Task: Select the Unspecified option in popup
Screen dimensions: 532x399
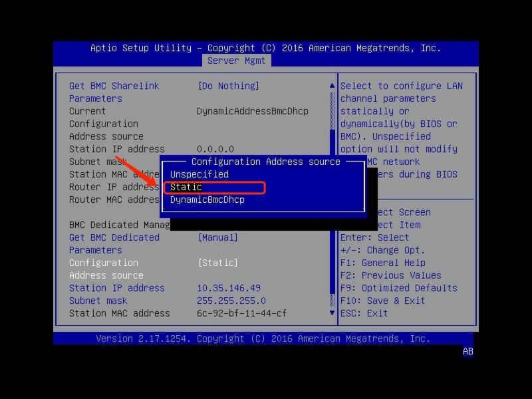Action: 199,174
